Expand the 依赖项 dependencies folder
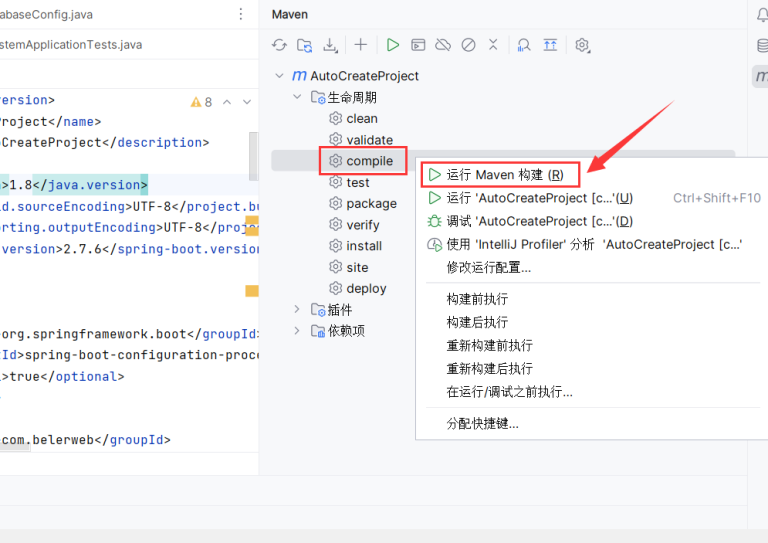768x543 pixels. point(296,331)
